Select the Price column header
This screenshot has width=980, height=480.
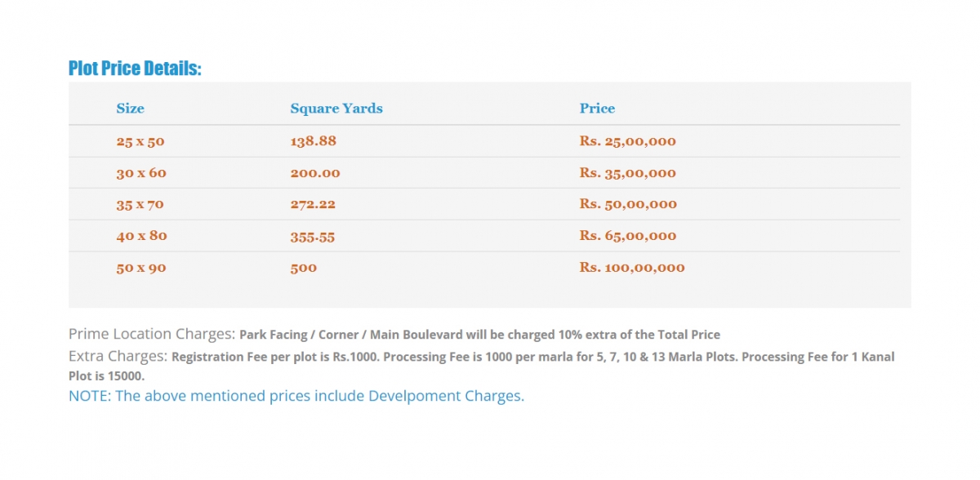(x=597, y=109)
